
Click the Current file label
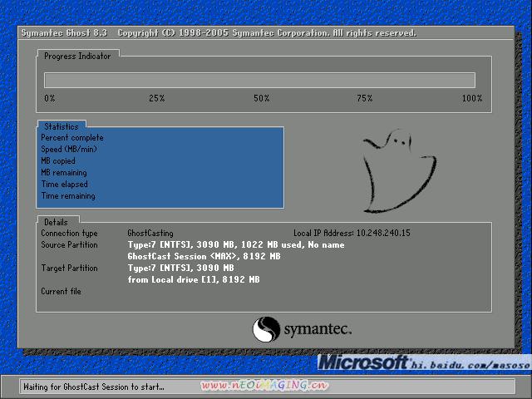61,291
